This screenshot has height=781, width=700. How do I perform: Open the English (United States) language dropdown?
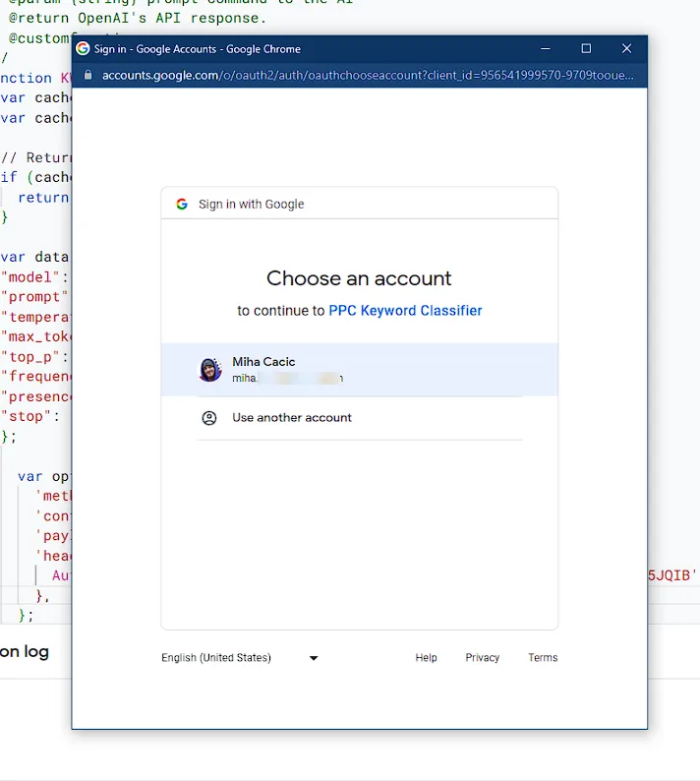(240, 657)
